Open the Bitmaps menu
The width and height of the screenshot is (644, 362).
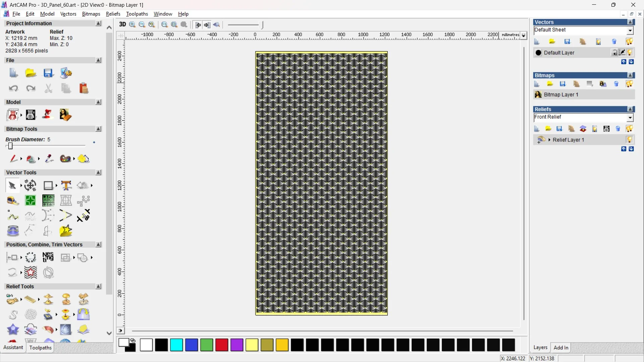pyautogui.click(x=91, y=14)
